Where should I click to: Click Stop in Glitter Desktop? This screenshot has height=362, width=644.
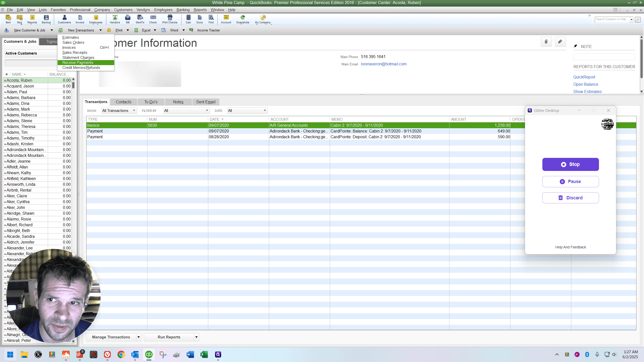(x=571, y=164)
